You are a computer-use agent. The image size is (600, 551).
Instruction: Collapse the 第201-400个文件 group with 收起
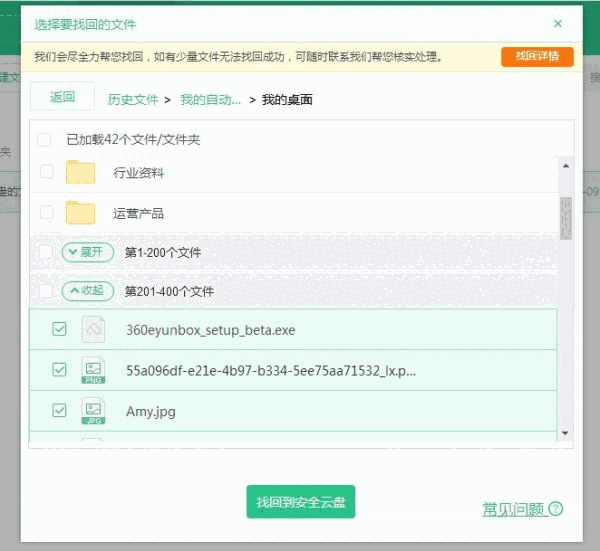click(88, 291)
